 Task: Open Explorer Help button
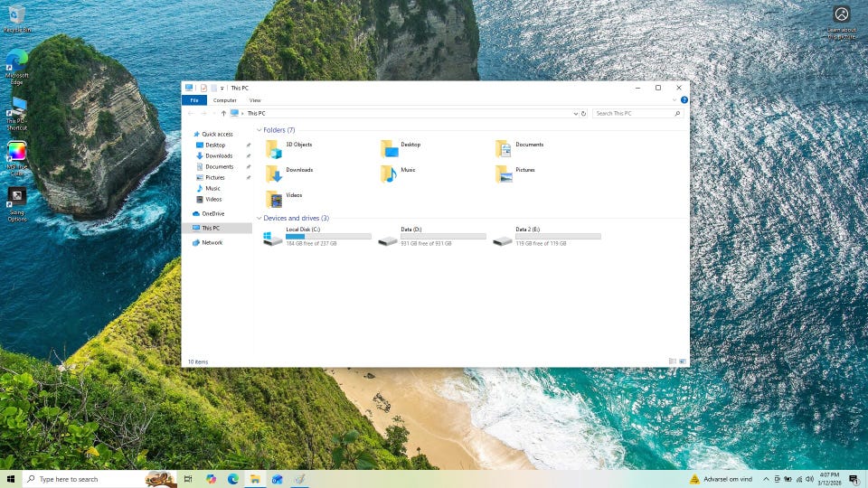(684, 100)
